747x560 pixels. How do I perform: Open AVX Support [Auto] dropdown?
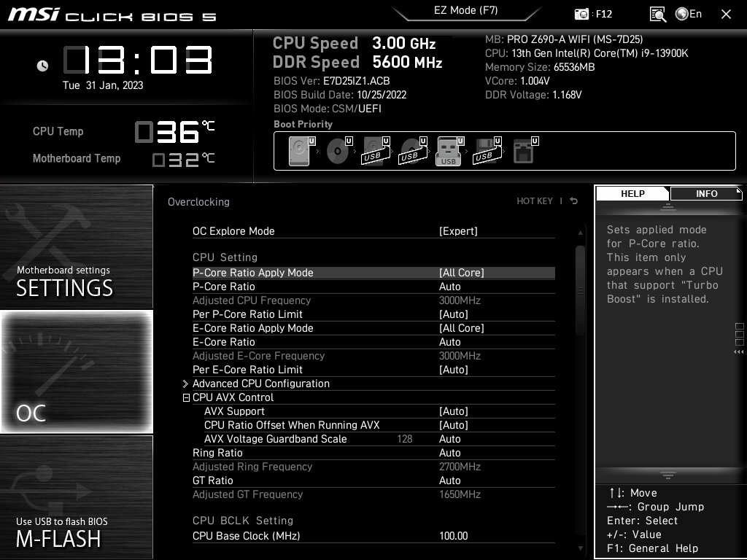379,411
